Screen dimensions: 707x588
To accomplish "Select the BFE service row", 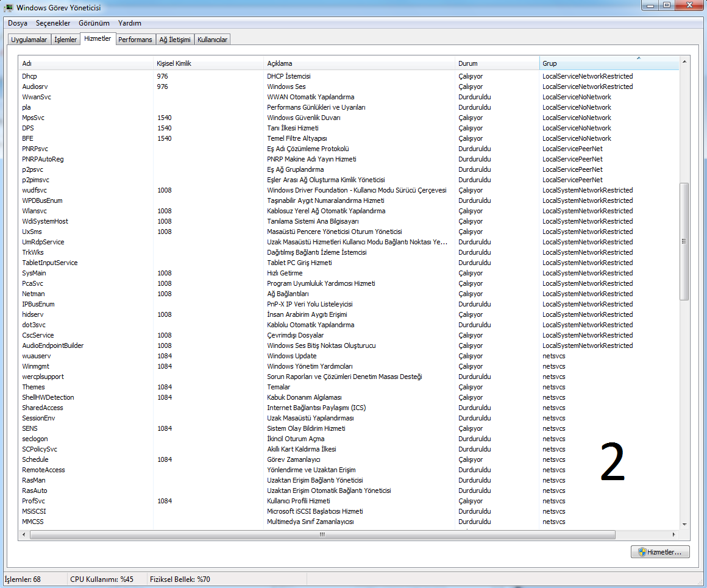I will click(349, 138).
